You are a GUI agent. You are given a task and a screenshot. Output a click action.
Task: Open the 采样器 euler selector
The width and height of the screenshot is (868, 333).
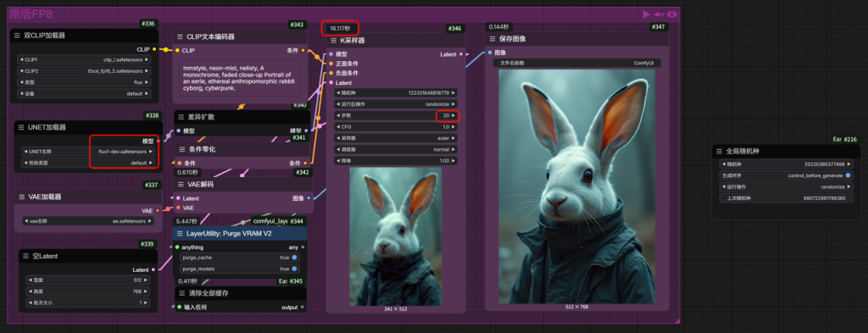click(396, 138)
